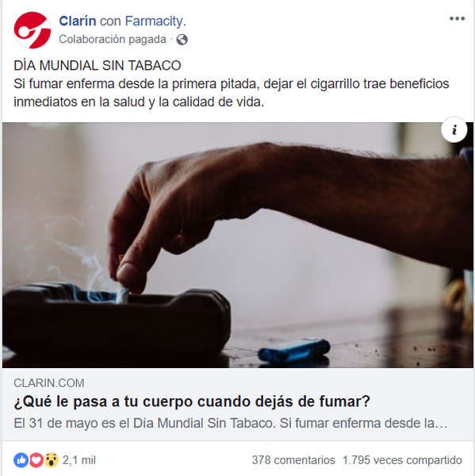Open the Clarín page name link
Viewport: 475px width, 476px height.
(x=78, y=21)
